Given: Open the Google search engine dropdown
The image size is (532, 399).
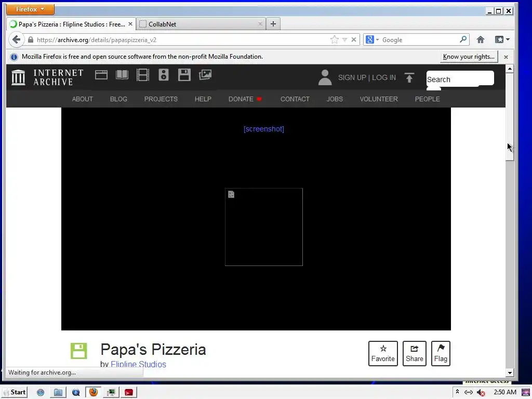Looking at the screenshot, I should click(372, 39).
